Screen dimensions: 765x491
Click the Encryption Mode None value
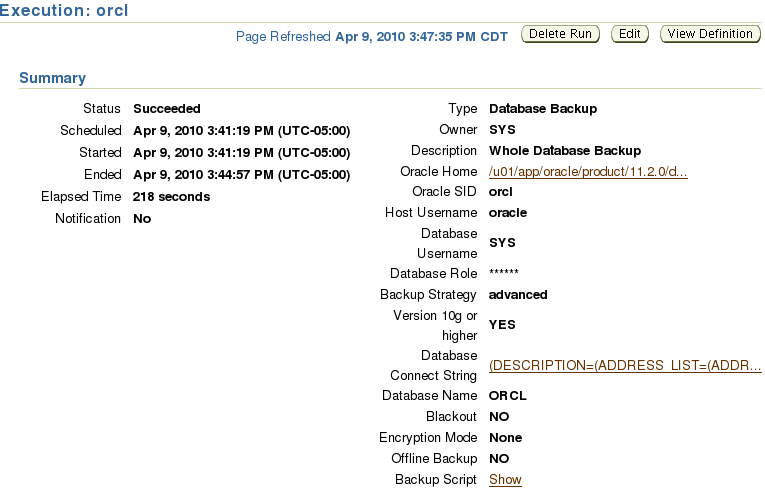click(x=505, y=438)
